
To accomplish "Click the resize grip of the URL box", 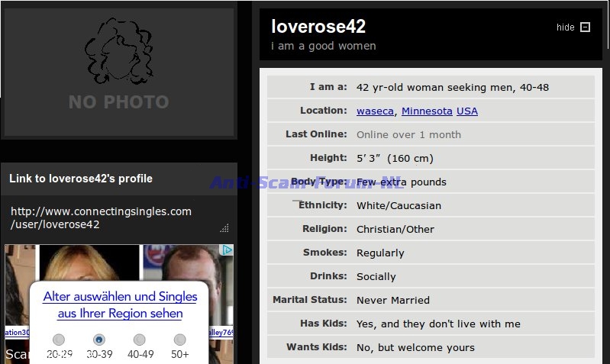I will click(224, 228).
